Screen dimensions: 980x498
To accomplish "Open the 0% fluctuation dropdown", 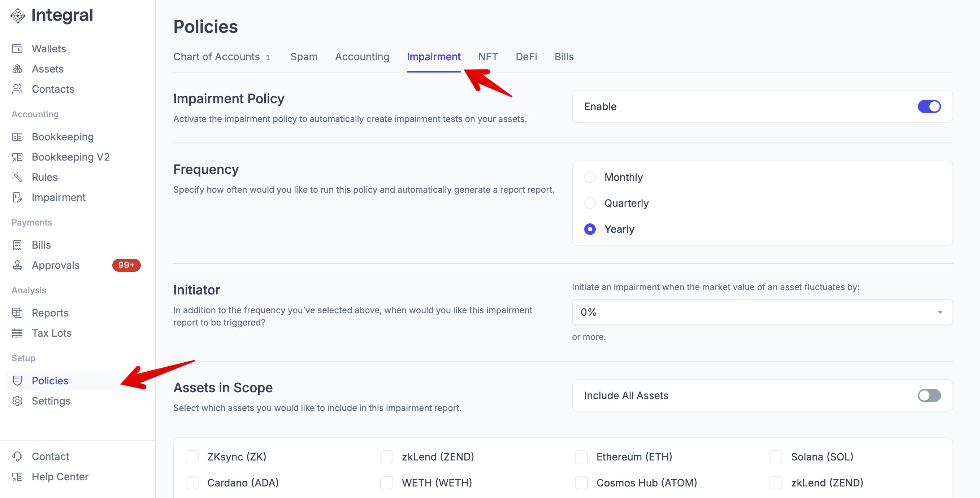I will [x=762, y=312].
